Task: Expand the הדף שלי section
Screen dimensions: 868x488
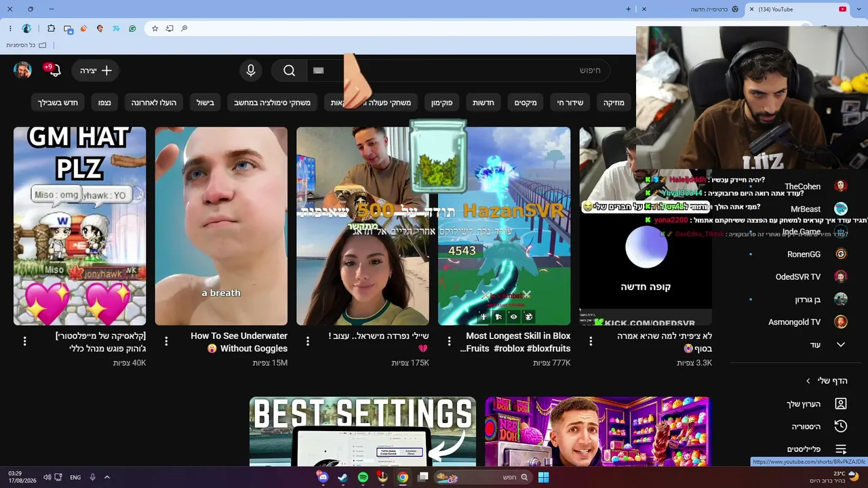Action: [826, 381]
